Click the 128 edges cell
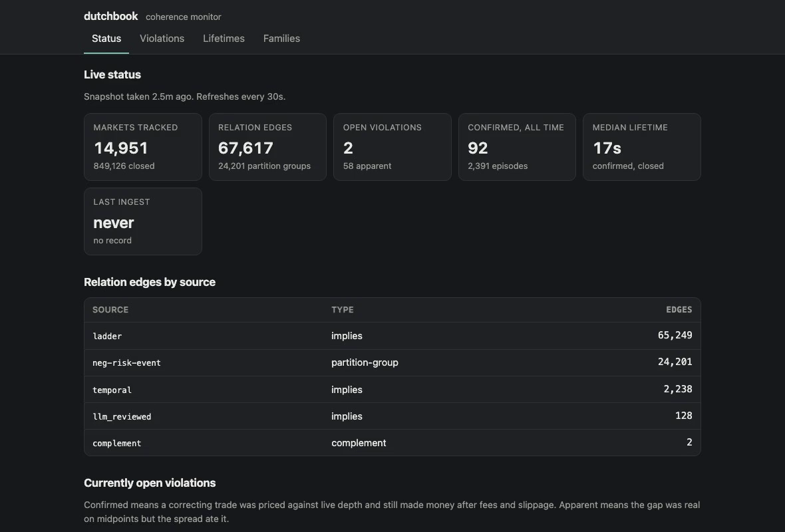 pyautogui.click(x=683, y=416)
